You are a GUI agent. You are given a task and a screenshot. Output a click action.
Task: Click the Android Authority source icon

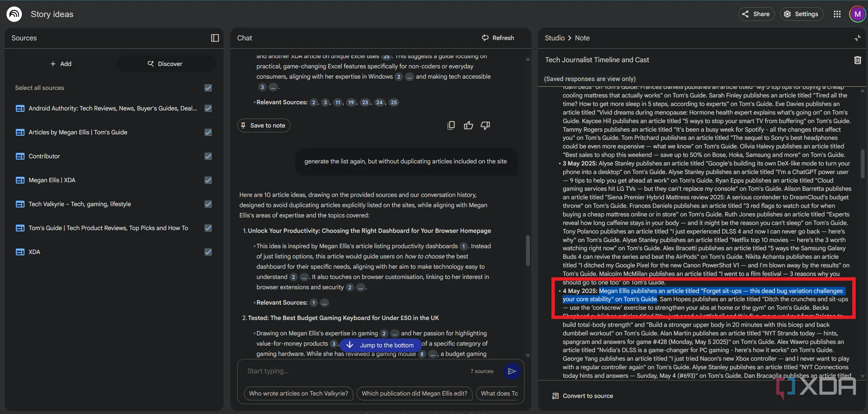[20, 108]
